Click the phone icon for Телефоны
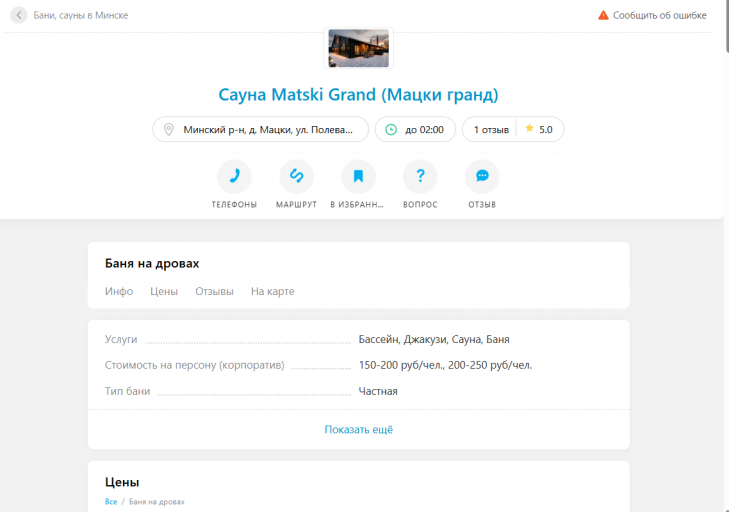The width and height of the screenshot is (729, 512). [x=234, y=176]
